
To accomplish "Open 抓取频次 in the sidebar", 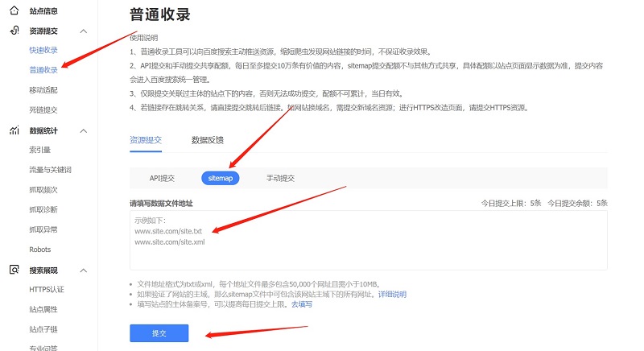I will pos(43,190).
